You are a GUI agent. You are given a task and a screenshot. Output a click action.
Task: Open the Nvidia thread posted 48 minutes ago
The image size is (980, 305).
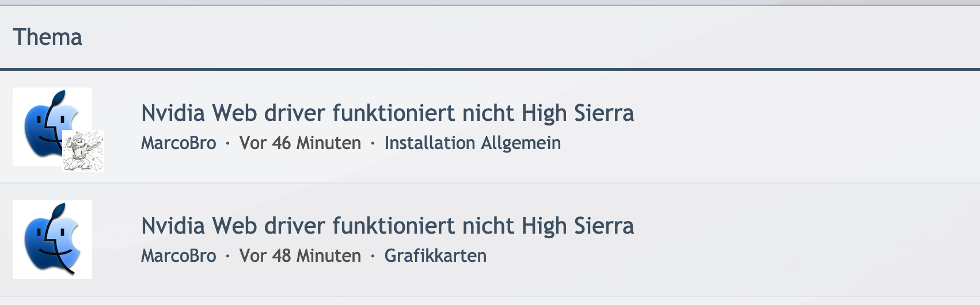click(387, 226)
